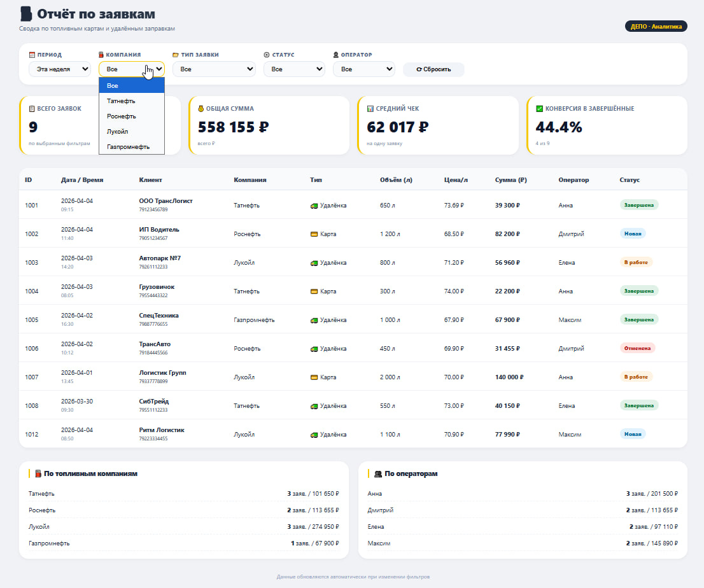
Task: Click the operator icon in По операторам heading
Action: click(x=378, y=473)
